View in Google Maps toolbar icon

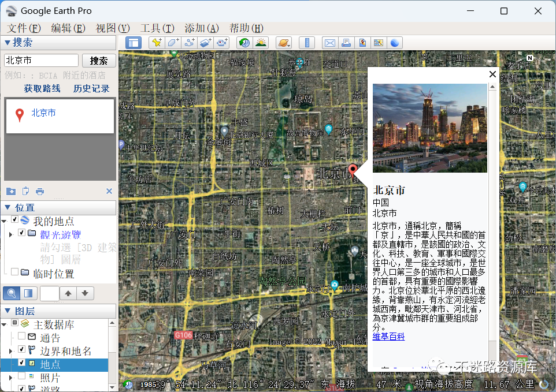pyautogui.click(x=379, y=43)
